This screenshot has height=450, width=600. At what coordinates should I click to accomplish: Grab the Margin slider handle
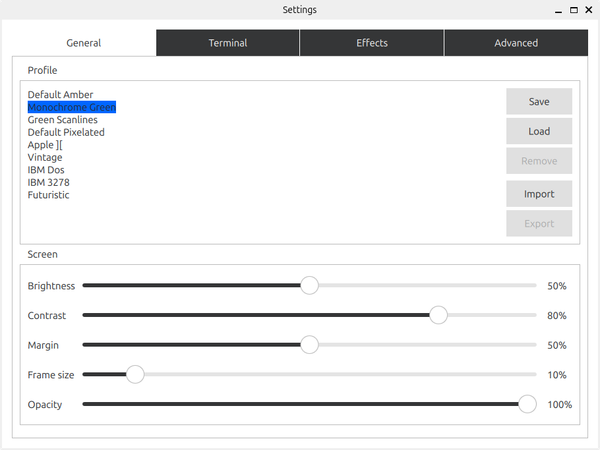pos(309,345)
